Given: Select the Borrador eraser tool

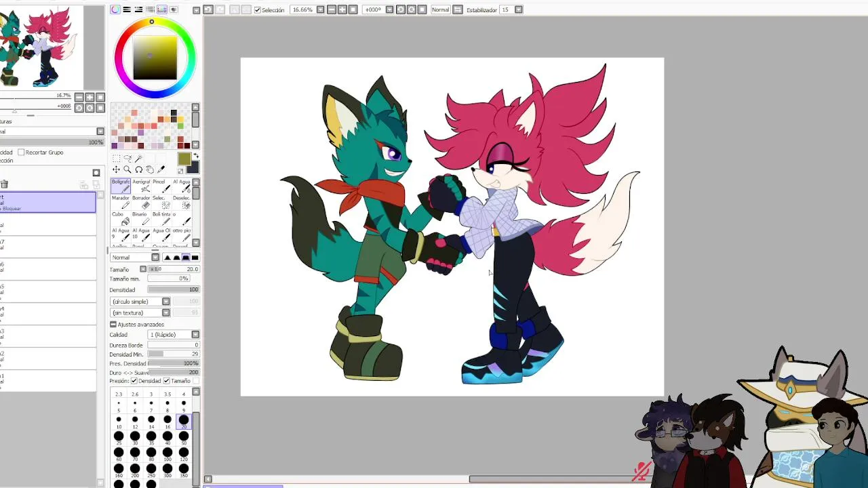Looking at the screenshot, I should coord(140,202).
